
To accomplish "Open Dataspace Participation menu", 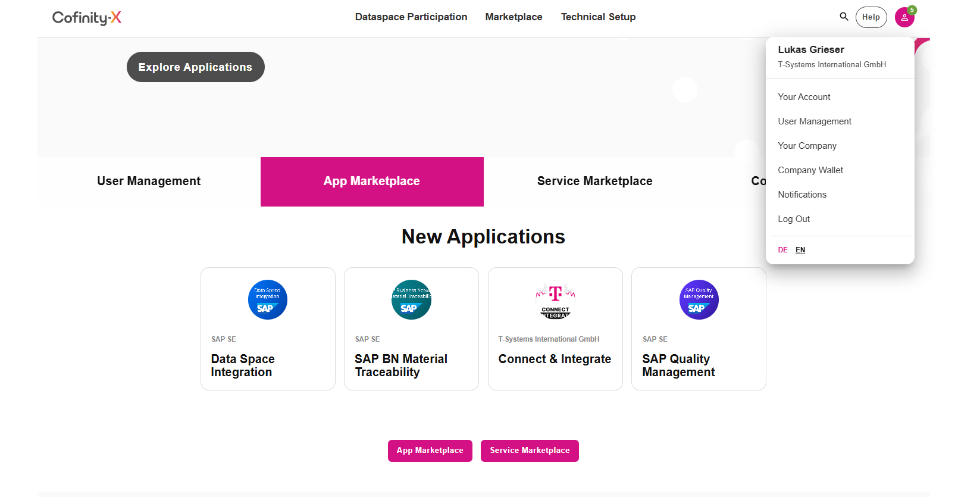I will pos(411,17).
